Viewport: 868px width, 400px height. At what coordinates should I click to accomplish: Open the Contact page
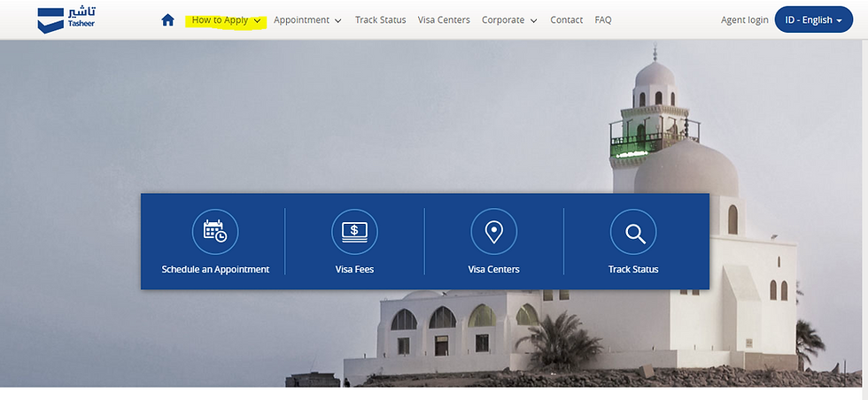[x=566, y=20]
